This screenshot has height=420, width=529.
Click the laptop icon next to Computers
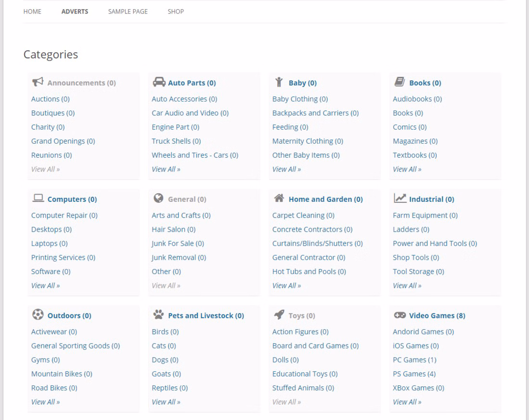[38, 198]
